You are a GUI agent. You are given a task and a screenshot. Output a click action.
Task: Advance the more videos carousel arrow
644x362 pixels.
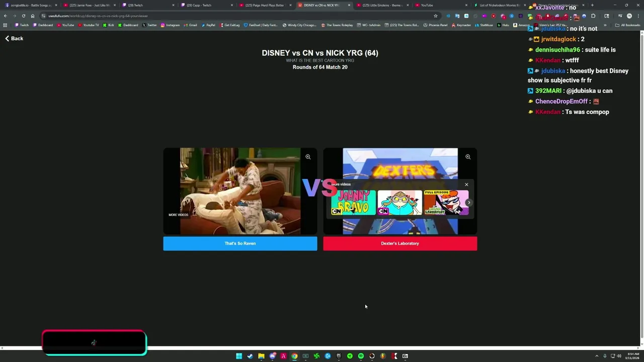coord(469,203)
